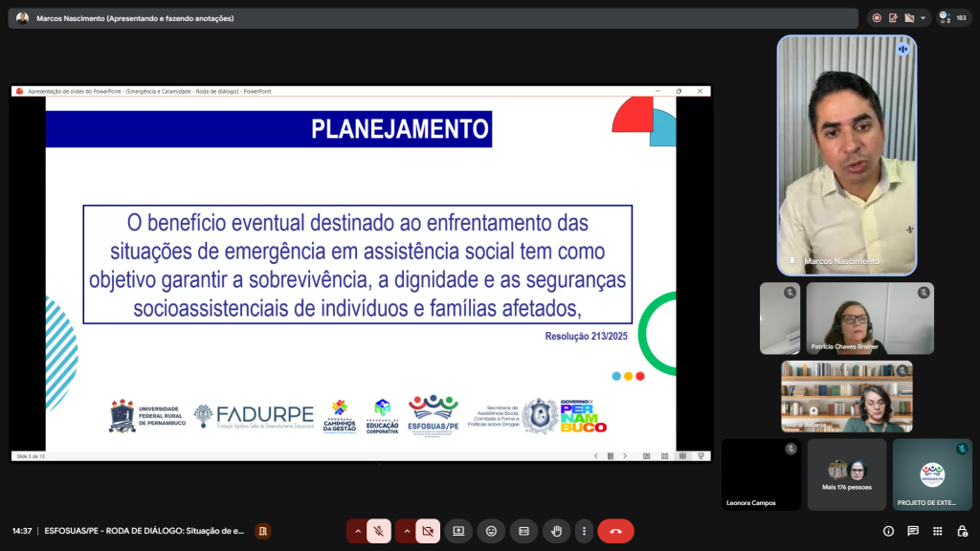Expand the microphone audio settings chevron
The height and width of the screenshot is (551, 980).
pos(358,531)
